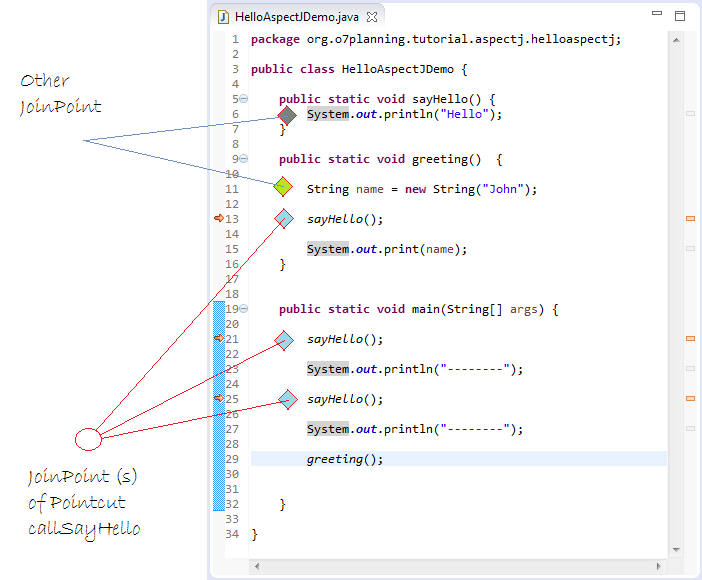Click the gray overview ruler marker level with line 15
This screenshot has height=580, width=702.
690,249
